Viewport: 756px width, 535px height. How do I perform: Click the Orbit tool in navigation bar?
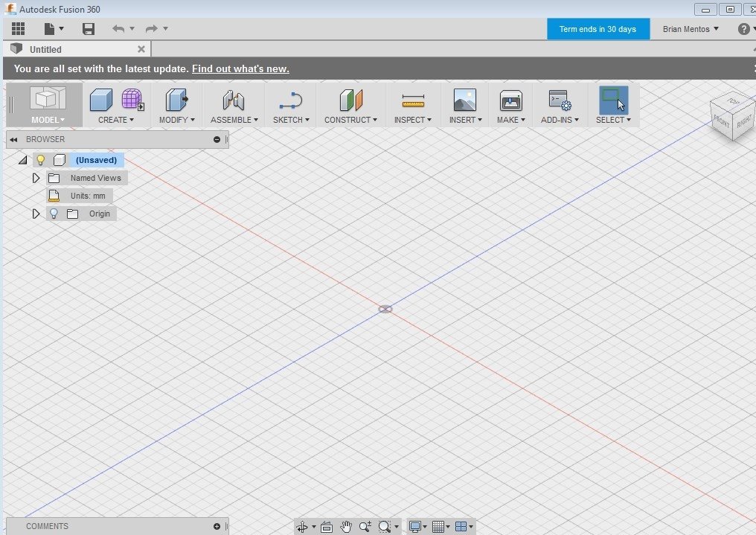tap(302, 527)
